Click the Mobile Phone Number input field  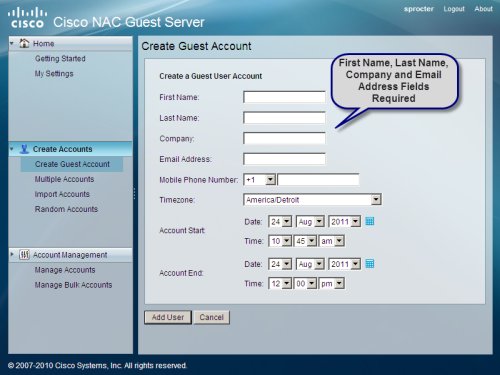click(x=318, y=180)
